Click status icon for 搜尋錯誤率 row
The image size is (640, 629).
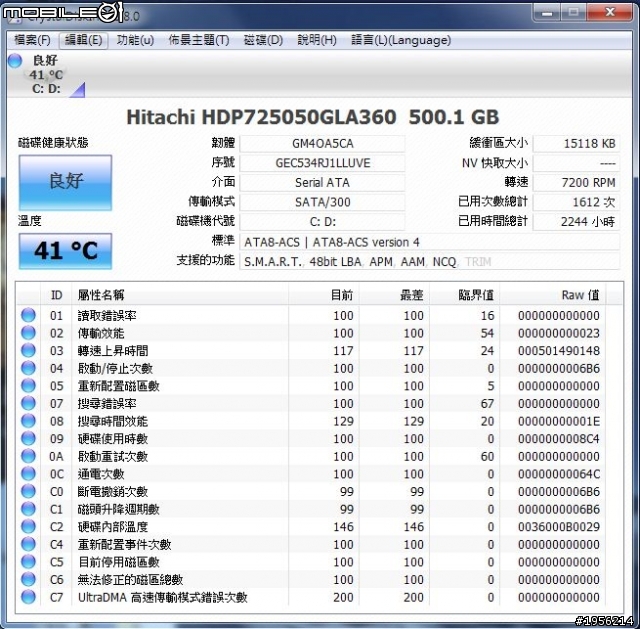point(28,403)
